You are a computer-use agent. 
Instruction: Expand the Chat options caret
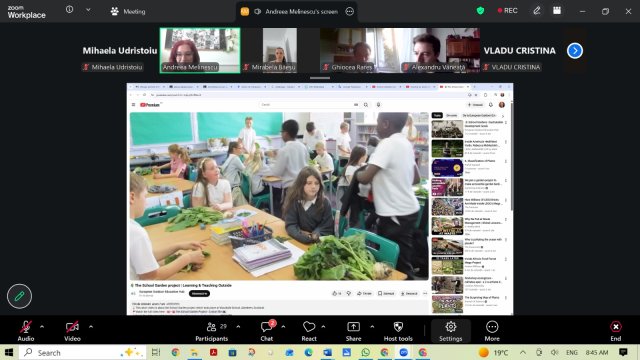coord(283,327)
